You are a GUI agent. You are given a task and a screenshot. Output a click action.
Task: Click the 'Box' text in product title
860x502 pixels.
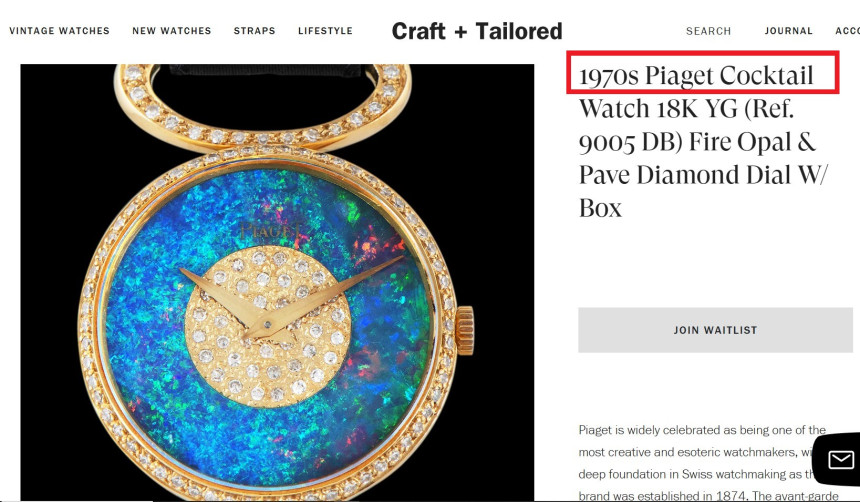click(600, 208)
